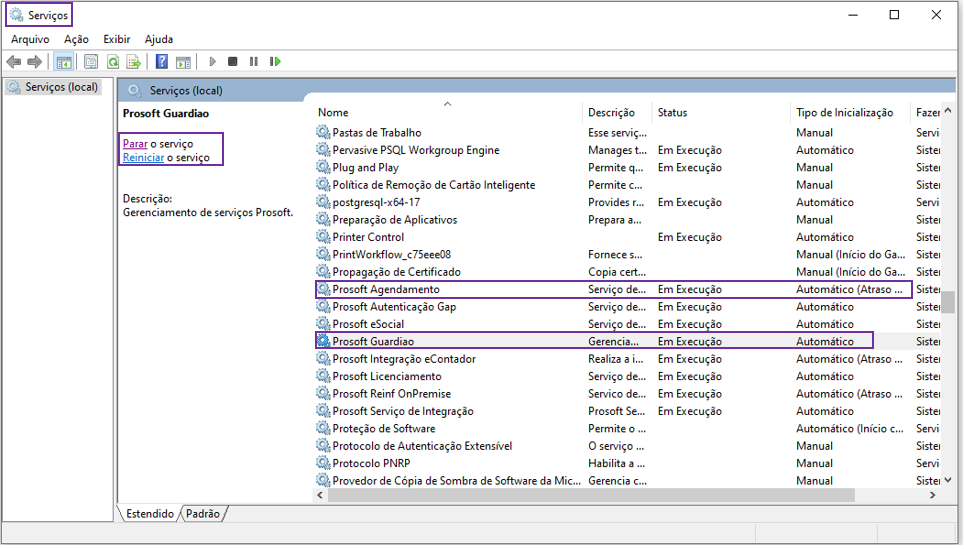Open the Ação menu
The height and width of the screenshot is (549, 964).
(76, 39)
